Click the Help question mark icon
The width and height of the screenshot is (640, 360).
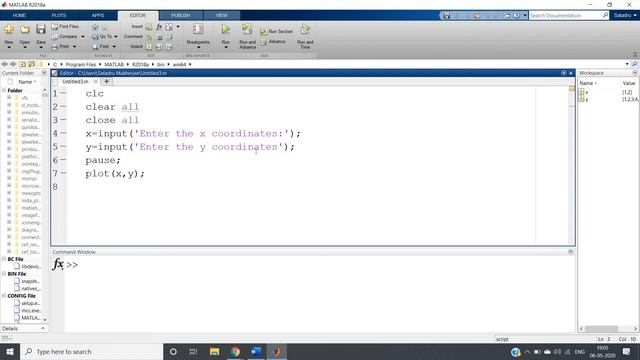pyautogui.click(x=516, y=15)
